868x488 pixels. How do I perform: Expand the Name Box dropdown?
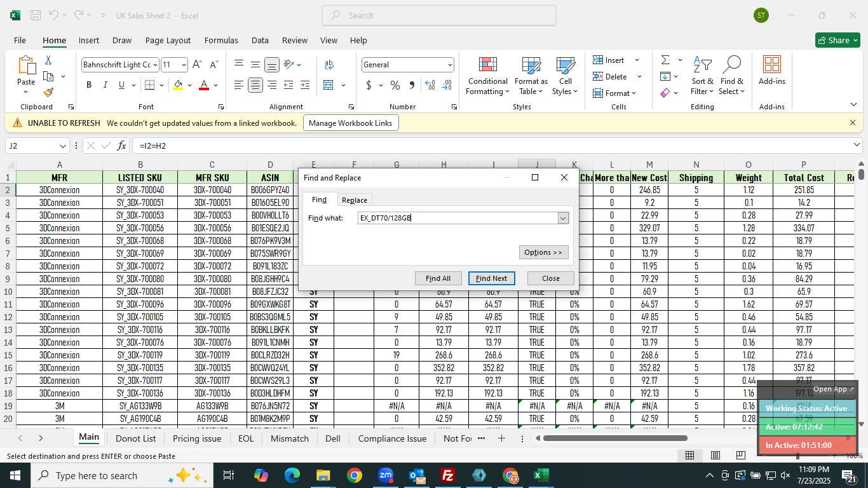(x=63, y=146)
